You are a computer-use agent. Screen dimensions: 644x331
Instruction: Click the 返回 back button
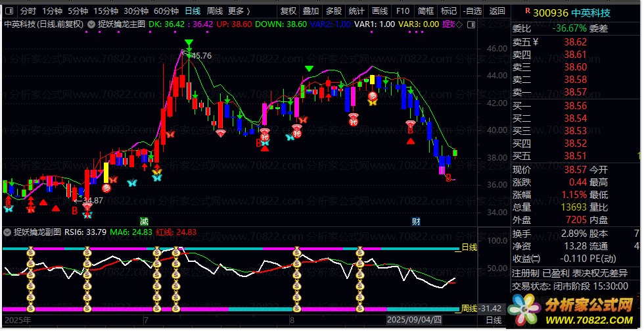497,11
